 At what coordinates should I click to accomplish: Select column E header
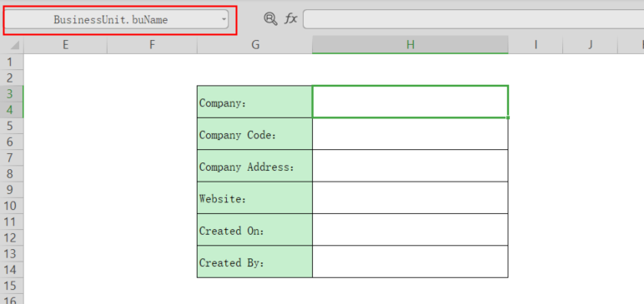pyautogui.click(x=65, y=45)
